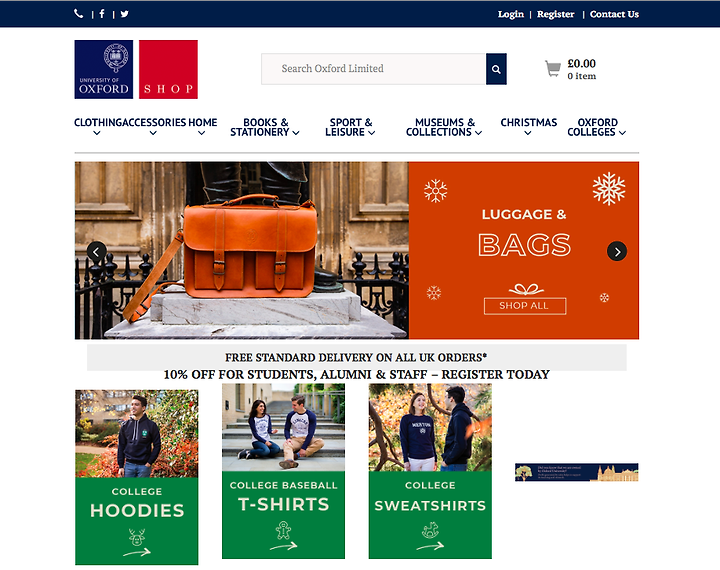Go to previous carousel slide arrow
The image size is (720, 570).
[96, 251]
